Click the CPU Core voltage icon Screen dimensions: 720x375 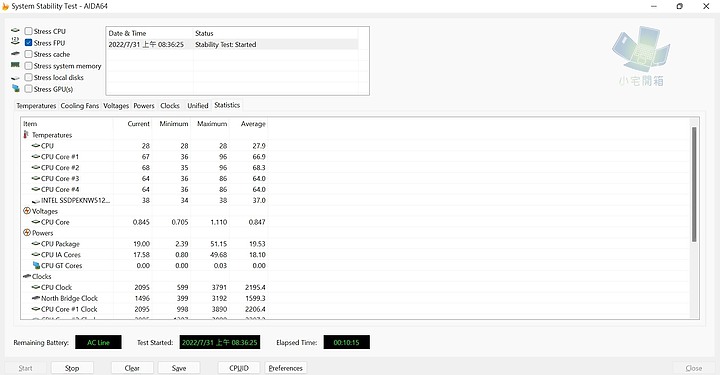(x=36, y=222)
